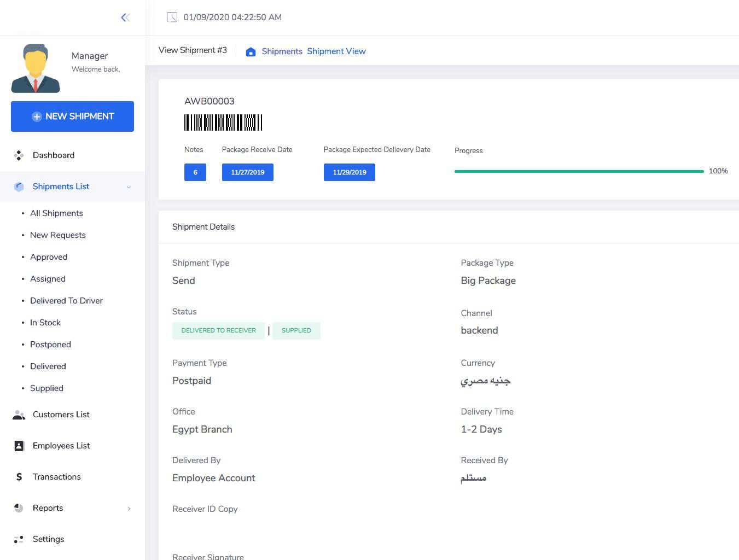The width and height of the screenshot is (739, 560).
Task: Click the clock icon beside date
Action: point(172,17)
